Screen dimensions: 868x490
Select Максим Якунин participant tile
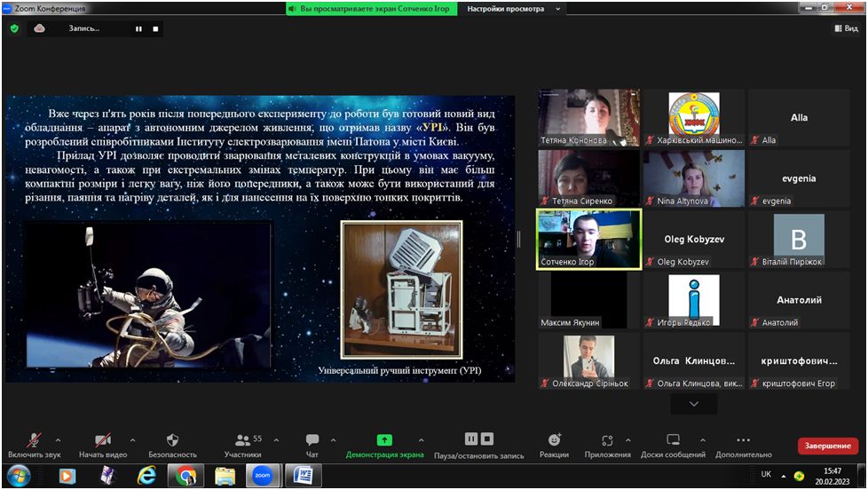point(588,300)
